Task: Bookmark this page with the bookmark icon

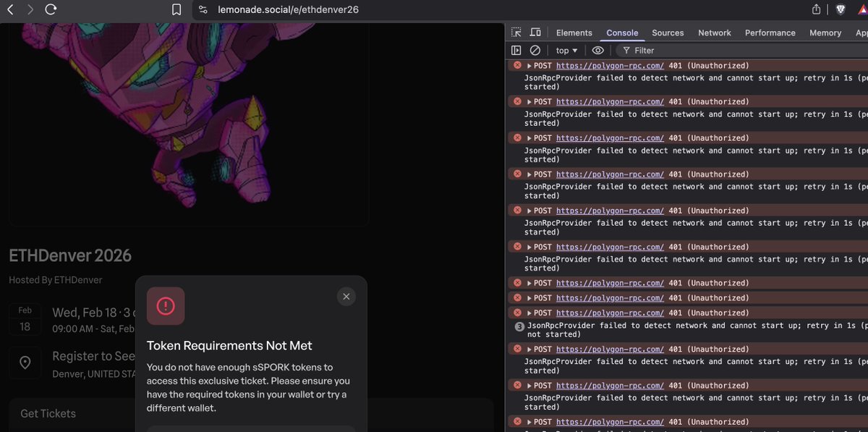Action: (x=176, y=9)
